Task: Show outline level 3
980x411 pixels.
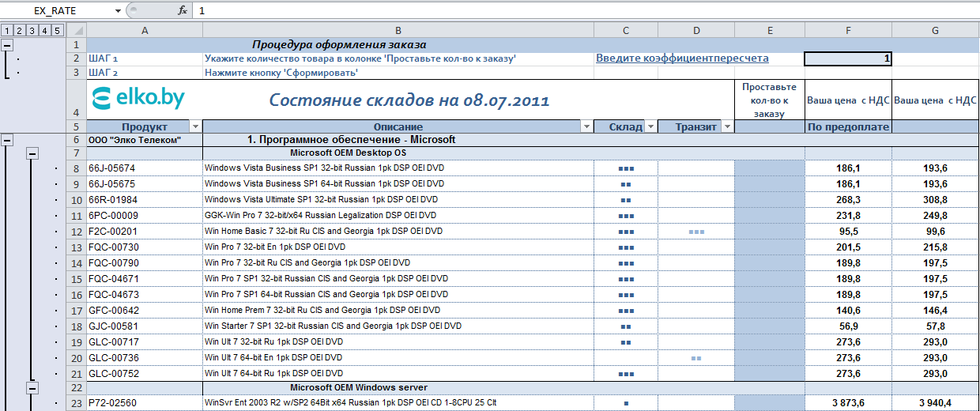Action: [32, 31]
